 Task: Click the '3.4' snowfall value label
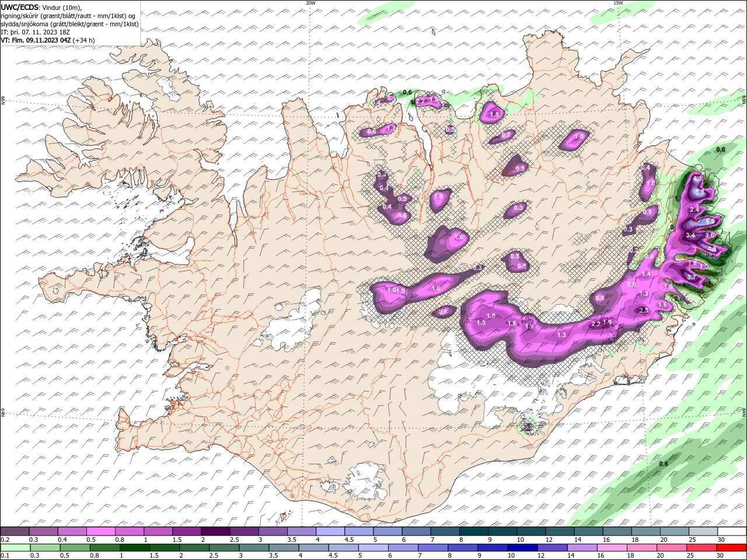point(690,236)
